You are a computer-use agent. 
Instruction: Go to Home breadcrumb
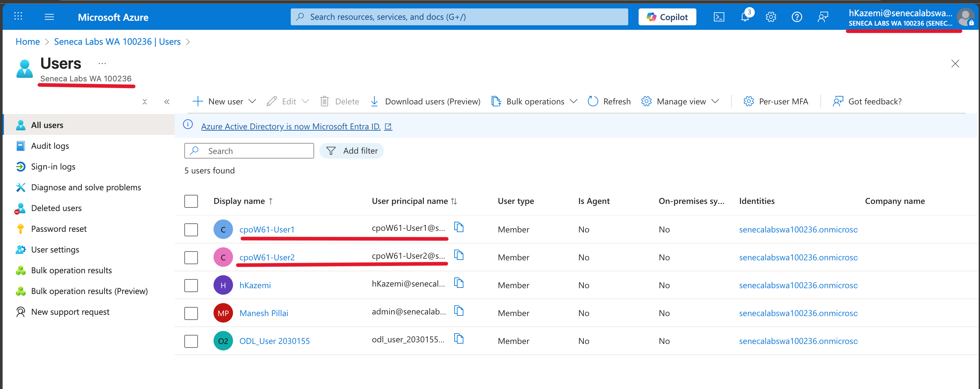coord(27,41)
